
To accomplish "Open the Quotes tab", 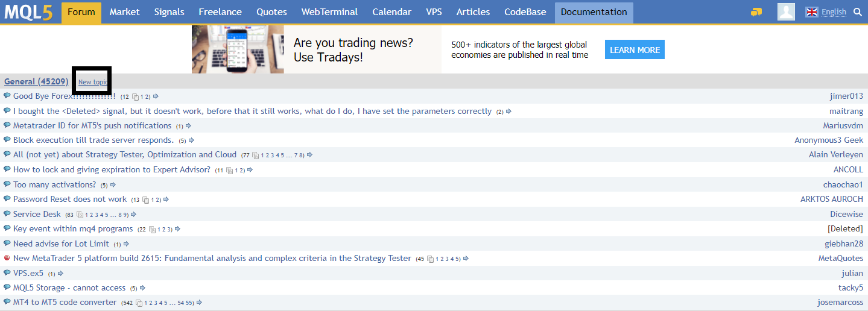I will point(271,12).
